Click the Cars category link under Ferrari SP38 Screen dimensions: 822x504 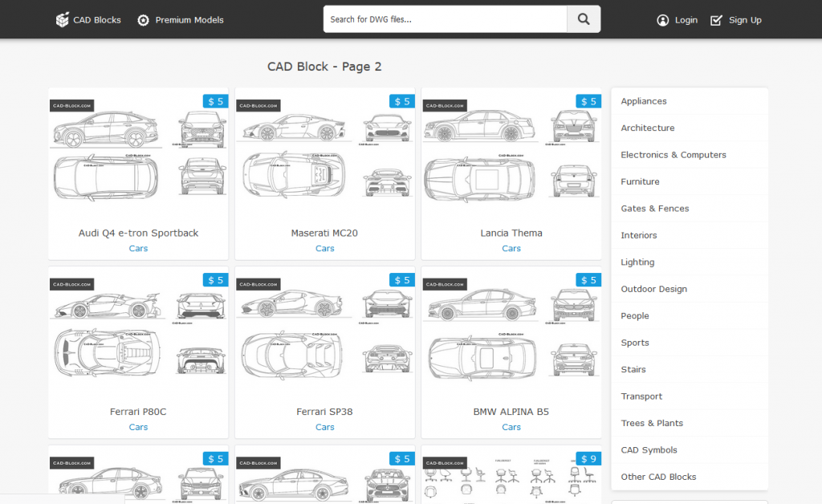(324, 427)
